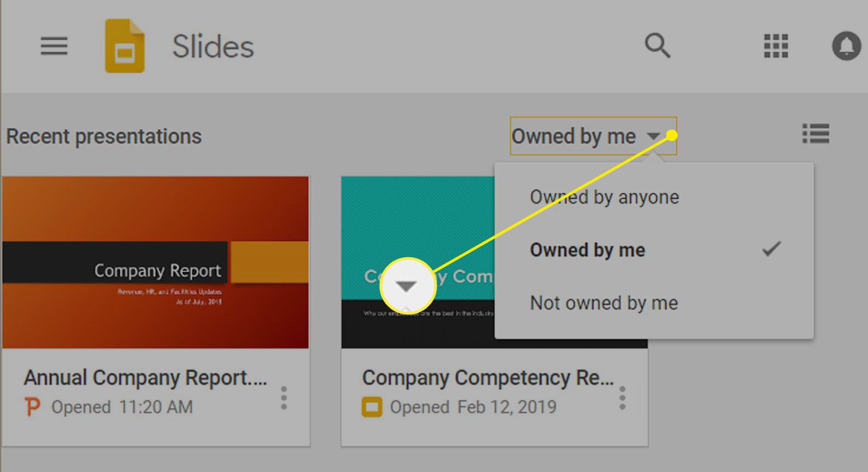
Task: Open the teal Company Competency thumbnail
Action: pos(418,262)
